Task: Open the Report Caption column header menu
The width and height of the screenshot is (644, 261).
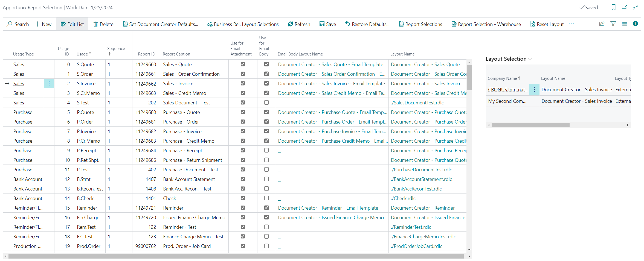Action: tap(176, 54)
